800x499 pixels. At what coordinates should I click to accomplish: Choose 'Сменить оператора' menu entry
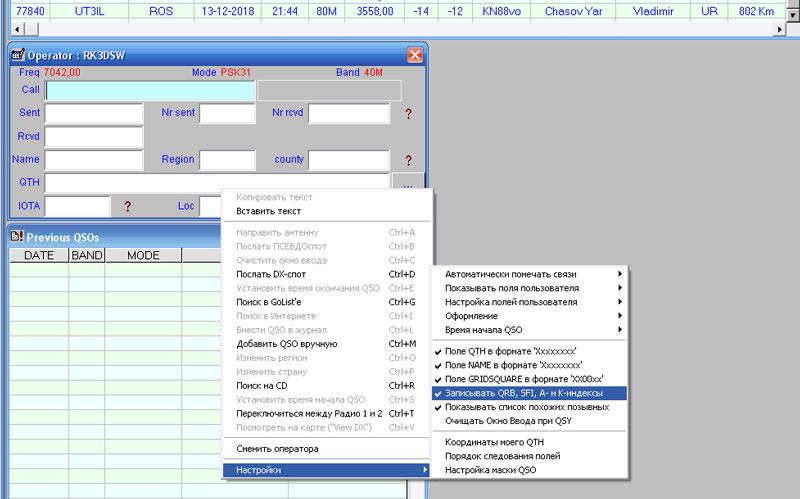(x=276, y=448)
